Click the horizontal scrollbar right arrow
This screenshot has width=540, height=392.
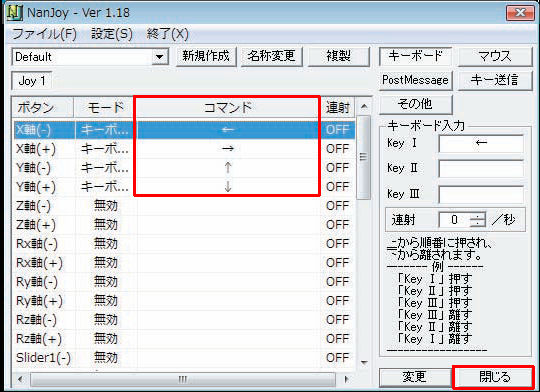point(347,379)
